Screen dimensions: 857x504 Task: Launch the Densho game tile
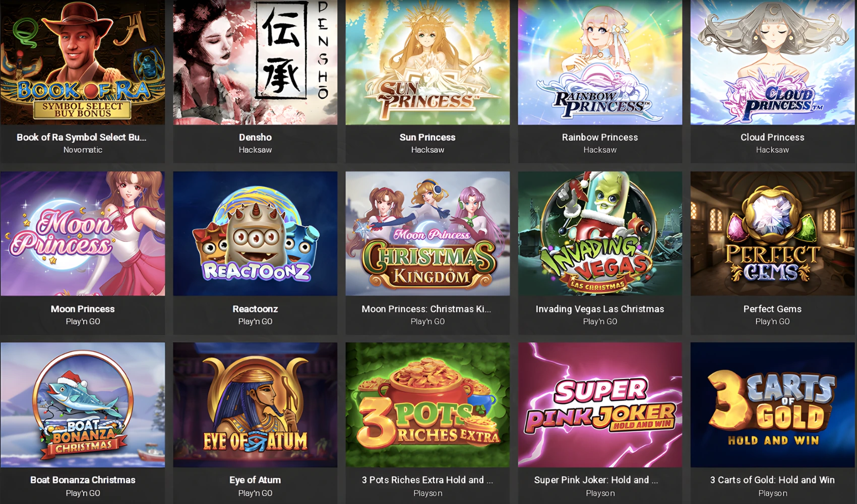[x=255, y=62]
